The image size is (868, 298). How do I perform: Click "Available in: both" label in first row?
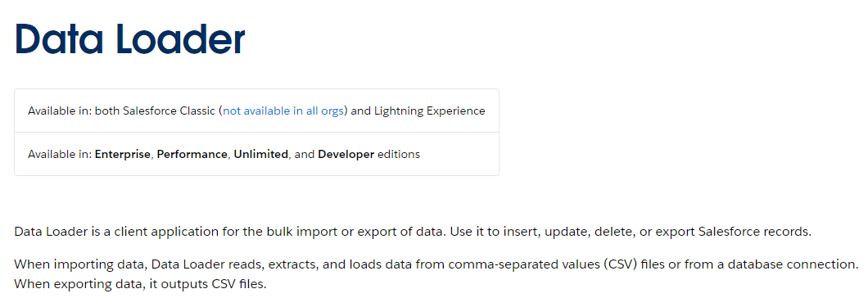(74, 111)
